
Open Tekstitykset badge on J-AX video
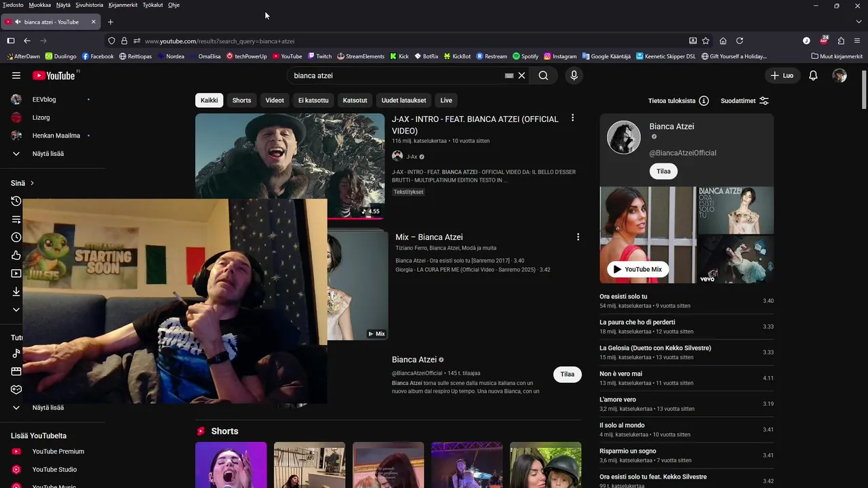pos(408,192)
